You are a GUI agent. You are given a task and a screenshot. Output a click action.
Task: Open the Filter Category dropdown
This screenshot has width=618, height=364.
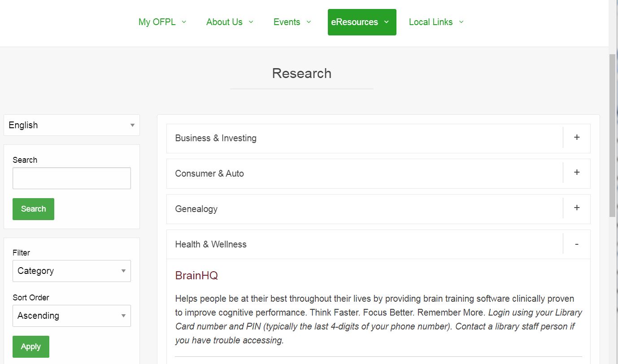click(71, 271)
